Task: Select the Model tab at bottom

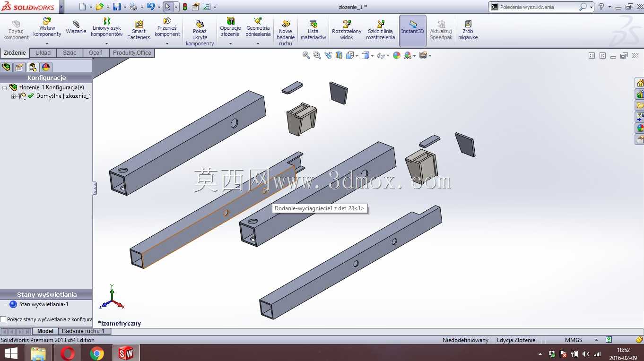Action: click(x=45, y=331)
